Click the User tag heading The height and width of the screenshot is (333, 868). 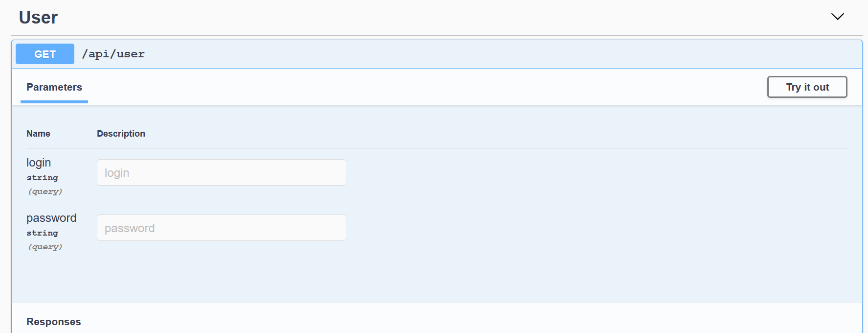coord(38,18)
